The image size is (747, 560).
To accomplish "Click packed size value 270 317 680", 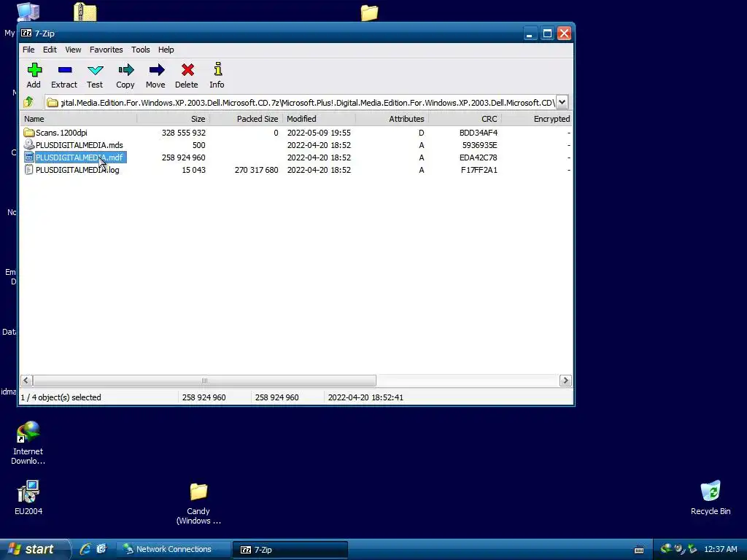I will [256, 169].
